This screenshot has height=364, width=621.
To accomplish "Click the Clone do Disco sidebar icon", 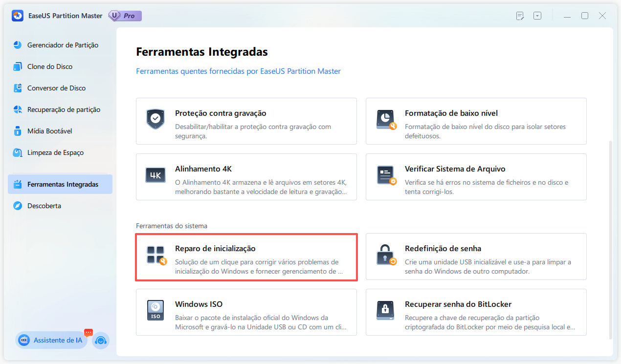I will (x=18, y=66).
